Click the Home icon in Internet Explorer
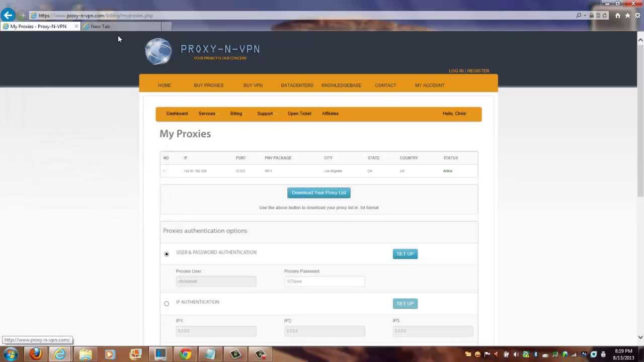The width and height of the screenshot is (644, 362). (618, 16)
